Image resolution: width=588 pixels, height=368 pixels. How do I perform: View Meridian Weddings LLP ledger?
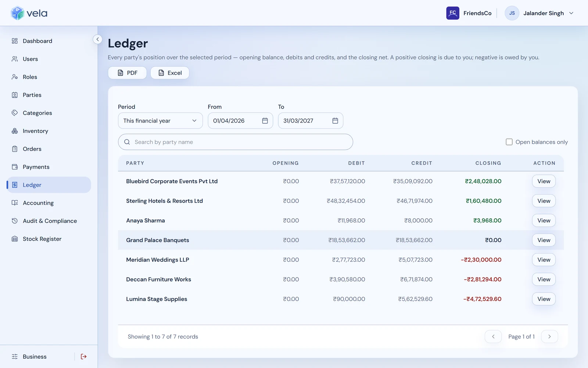[544, 260]
